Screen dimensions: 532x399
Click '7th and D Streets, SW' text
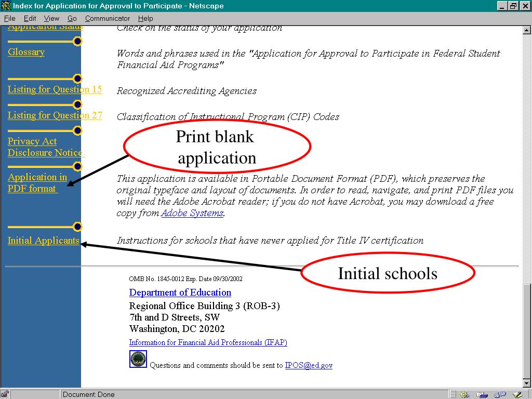[175, 317]
